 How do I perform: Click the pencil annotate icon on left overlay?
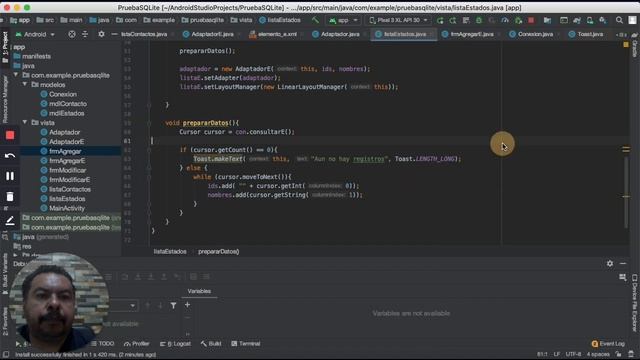[x=10, y=221]
